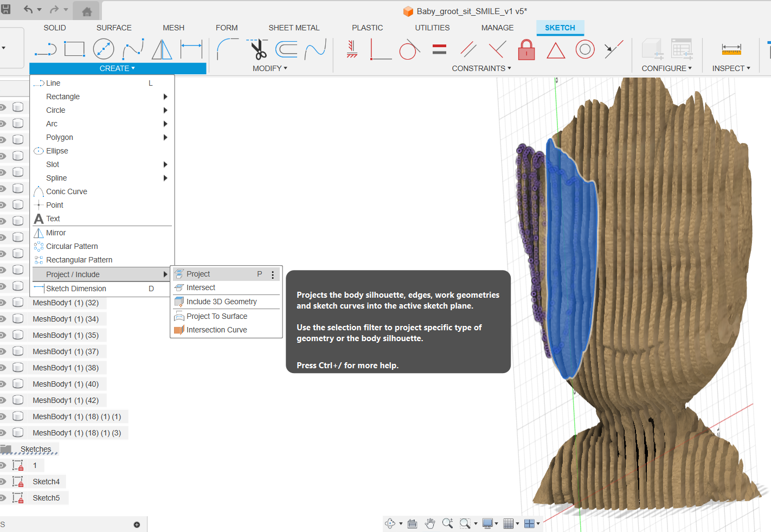Image resolution: width=771 pixels, height=532 pixels.
Task: Toggle visibility of Sketch4
Action: click(3, 481)
